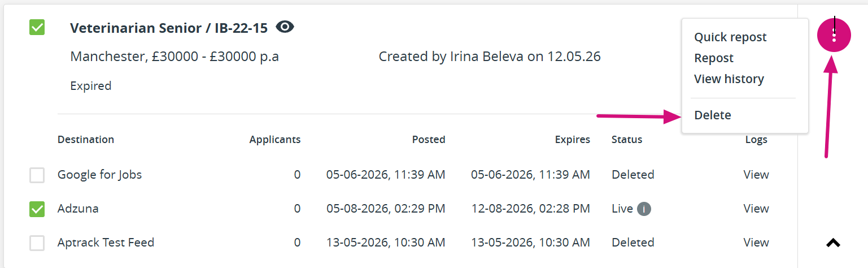Click the Veterinarian Senior / IB-22-15 title
Image resolution: width=868 pixels, height=268 pixels.
[169, 28]
